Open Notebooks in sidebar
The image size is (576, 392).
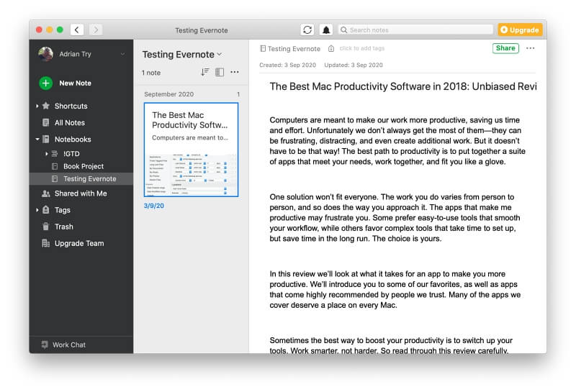coord(73,140)
